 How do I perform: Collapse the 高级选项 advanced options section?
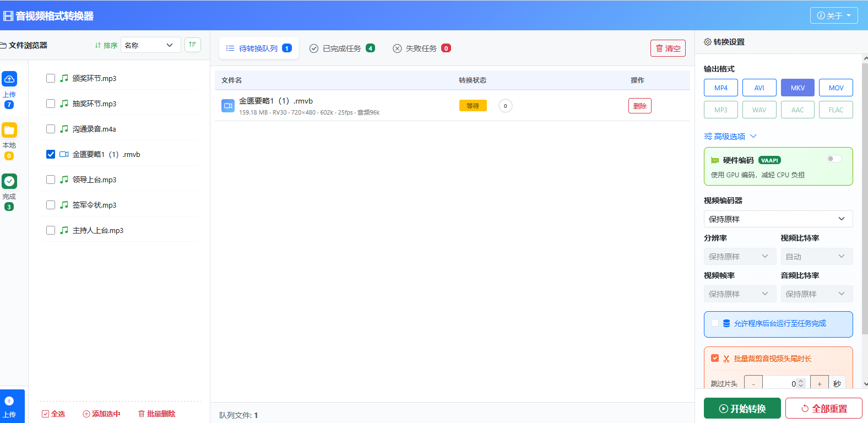tap(730, 136)
